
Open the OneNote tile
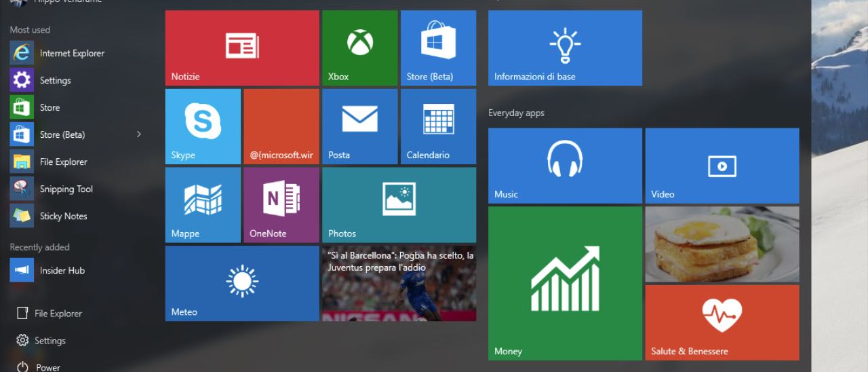[281, 205]
